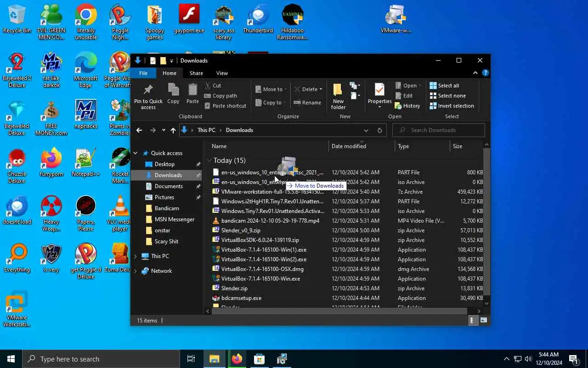Viewport: 588px width, 368px height.
Task: Open file History from ribbon
Action: [x=407, y=106]
